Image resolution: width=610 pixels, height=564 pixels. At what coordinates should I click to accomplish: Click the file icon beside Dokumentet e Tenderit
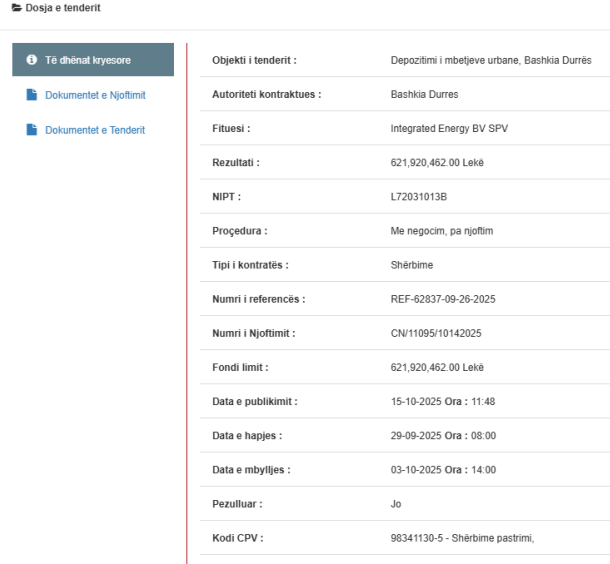click(32, 130)
